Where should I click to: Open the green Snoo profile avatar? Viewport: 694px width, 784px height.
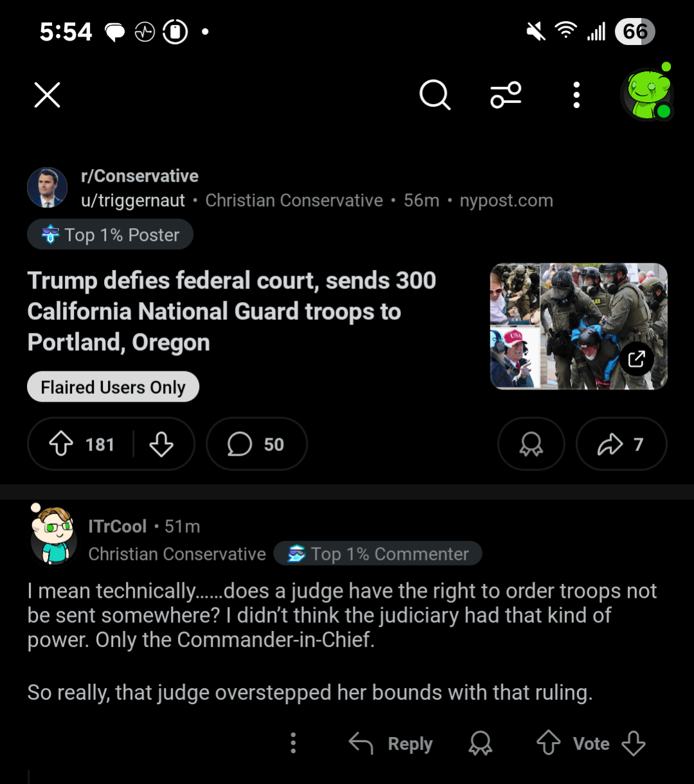click(648, 94)
